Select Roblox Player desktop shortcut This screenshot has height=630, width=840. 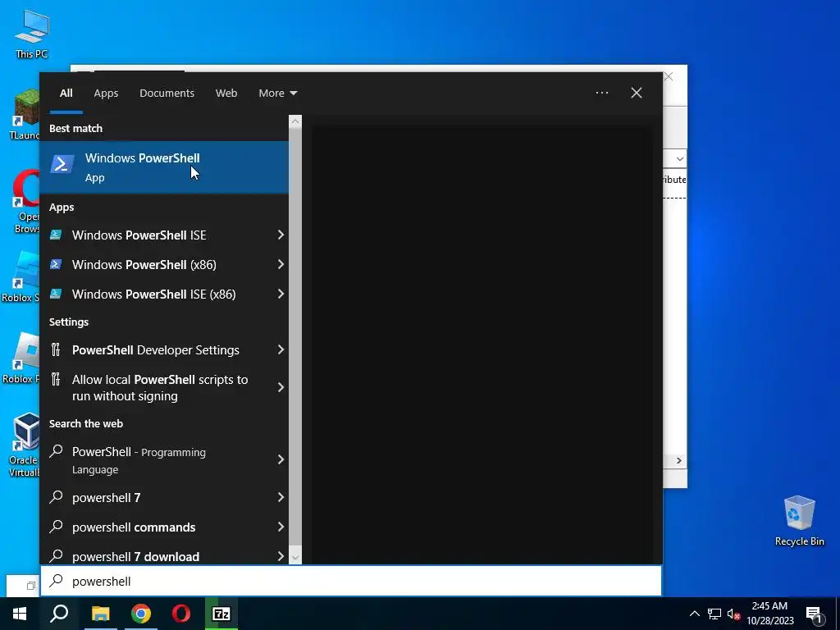[22, 358]
